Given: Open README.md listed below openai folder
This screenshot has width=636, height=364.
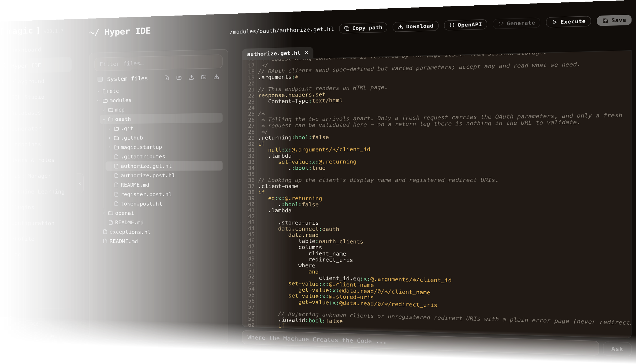Looking at the screenshot, I should (x=129, y=222).
